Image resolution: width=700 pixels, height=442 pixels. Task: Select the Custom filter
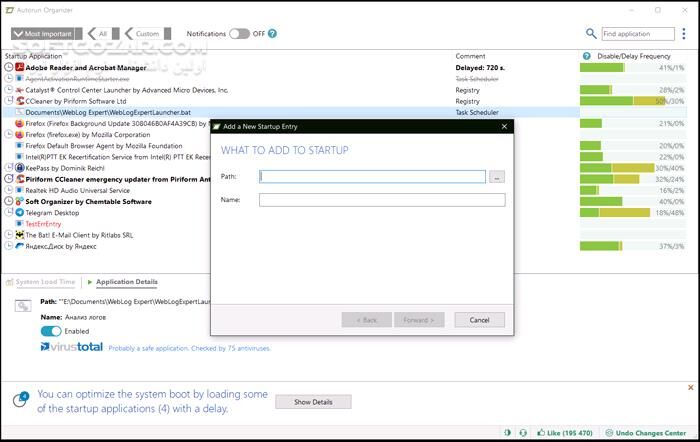coord(142,34)
